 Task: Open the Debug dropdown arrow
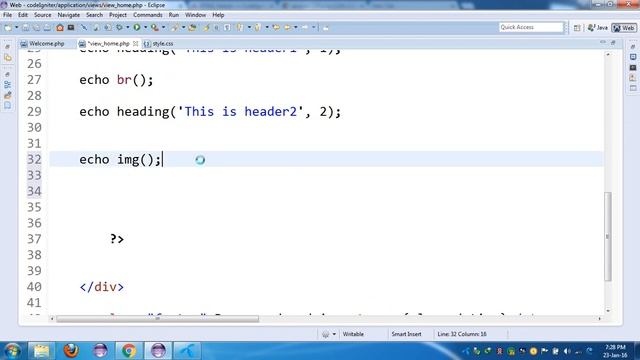(128, 28)
